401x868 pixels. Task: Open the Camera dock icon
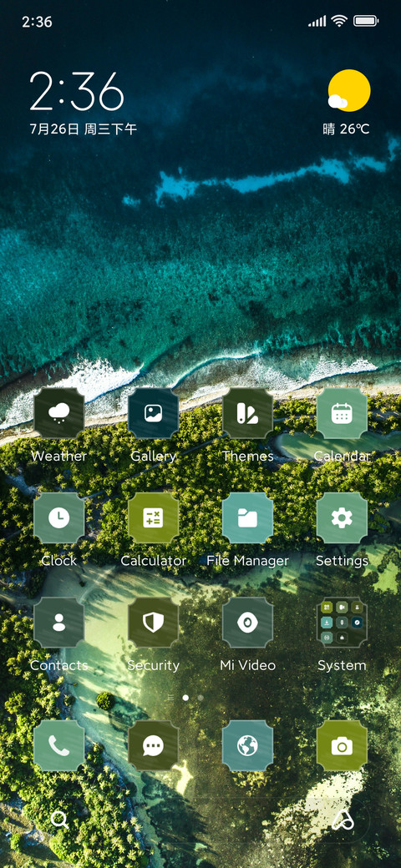(342, 745)
